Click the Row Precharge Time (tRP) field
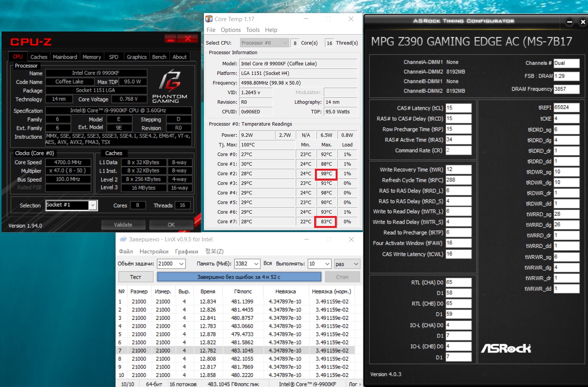Viewport: 588px width, 387px height. pyautogui.click(x=459, y=129)
